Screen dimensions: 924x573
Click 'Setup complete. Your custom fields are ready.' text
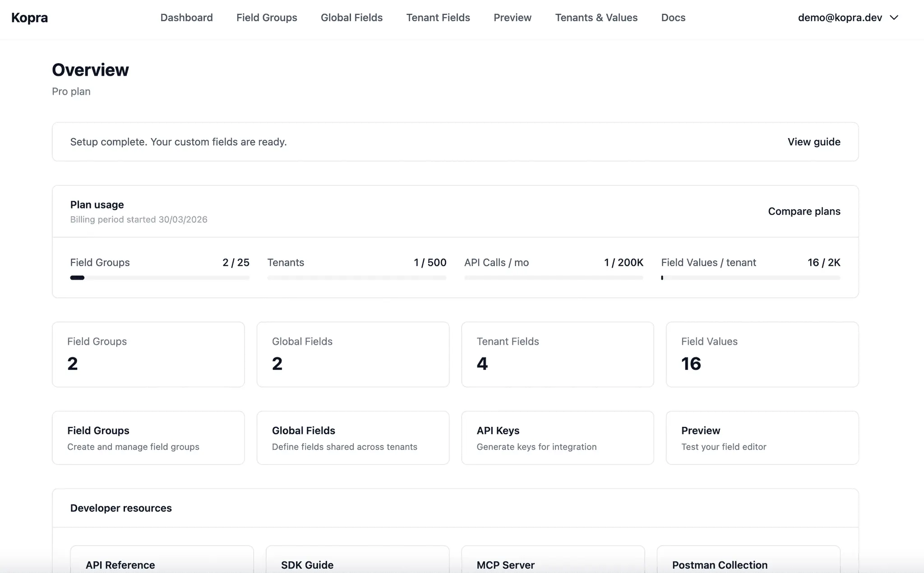178,142
